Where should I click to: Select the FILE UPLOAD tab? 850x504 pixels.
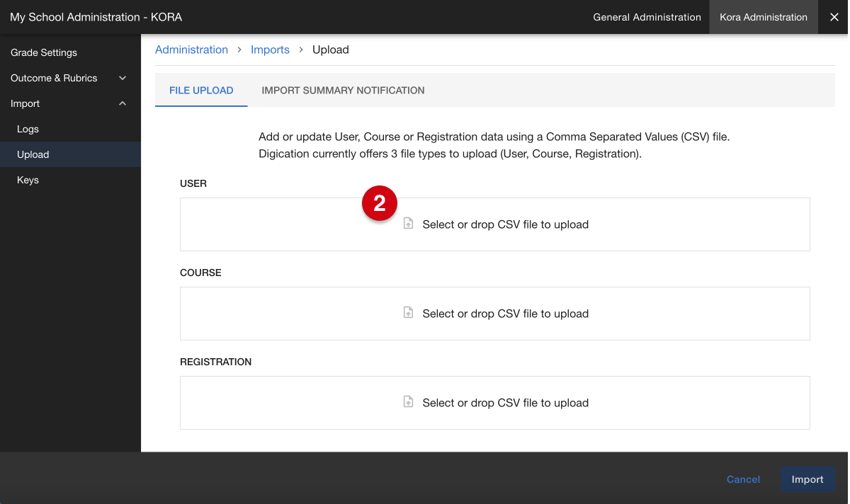tap(201, 90)
